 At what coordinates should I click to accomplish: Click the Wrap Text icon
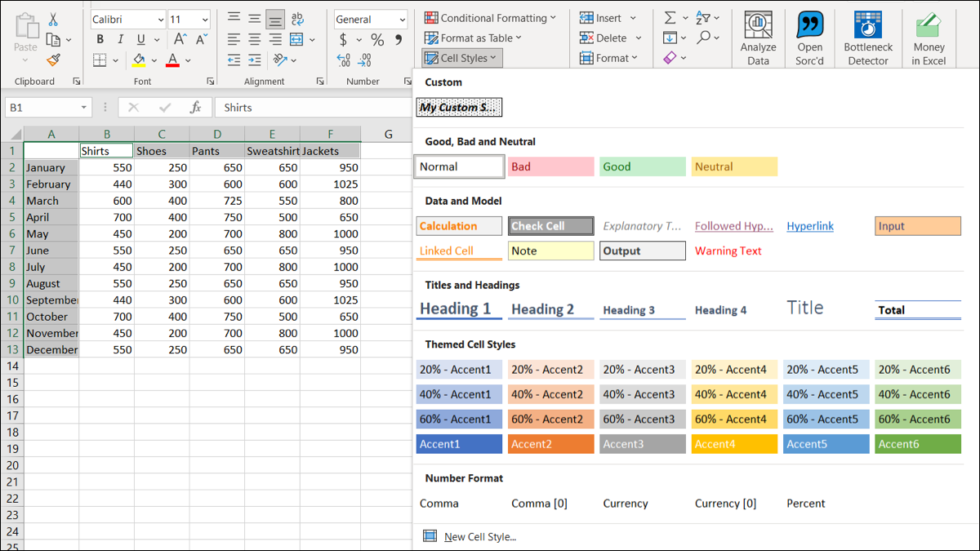pos(297,19)
